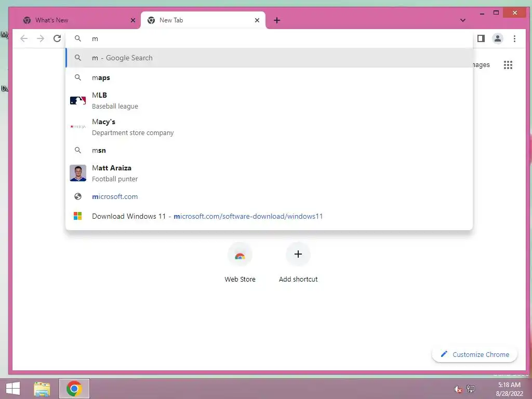The width and height of the screenshot is (532, 399).
Task: Expand the tab search chevron
Action: (x=463, y=20)
